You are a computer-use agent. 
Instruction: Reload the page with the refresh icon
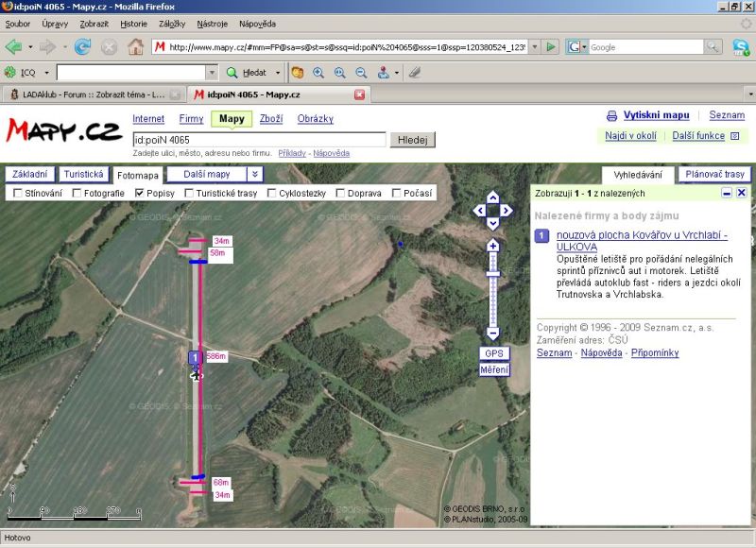[x=82, y=46]
